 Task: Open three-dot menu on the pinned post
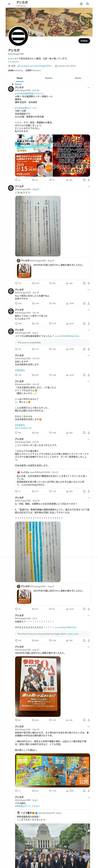pyautogui.click(x=89, y=87)
